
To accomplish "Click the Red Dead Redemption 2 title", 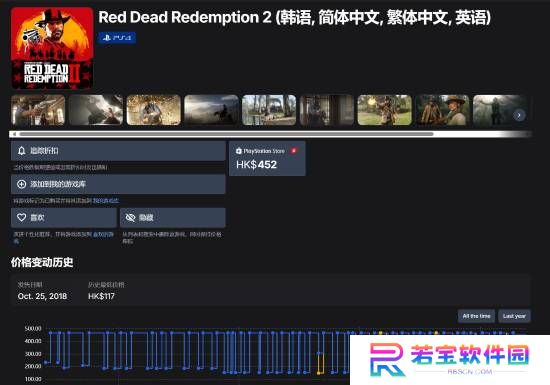I will (294, 17).
